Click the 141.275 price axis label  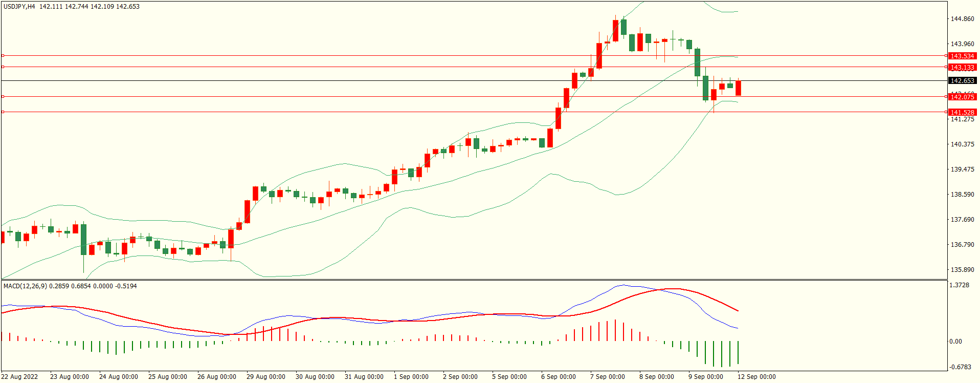[962, 119]
